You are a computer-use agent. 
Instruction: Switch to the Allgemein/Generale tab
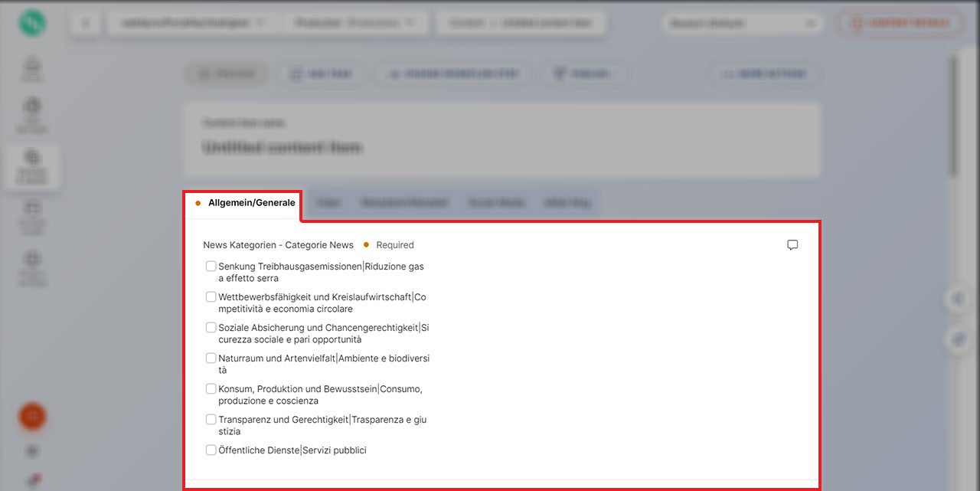[x=245, y=203]
